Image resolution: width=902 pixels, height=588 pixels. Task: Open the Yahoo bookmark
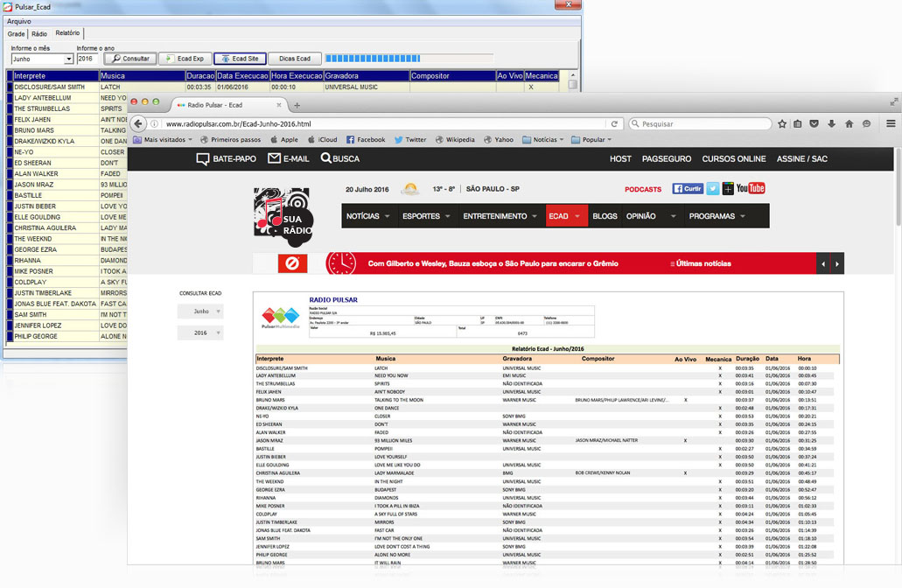pyautogui.click(x=499, y=139)
